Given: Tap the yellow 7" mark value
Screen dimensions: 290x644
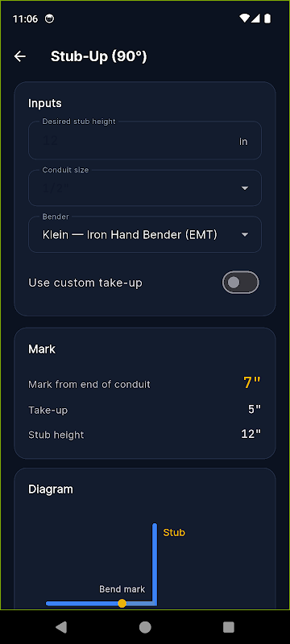Looking at the screenshot, I should point(252,383).
